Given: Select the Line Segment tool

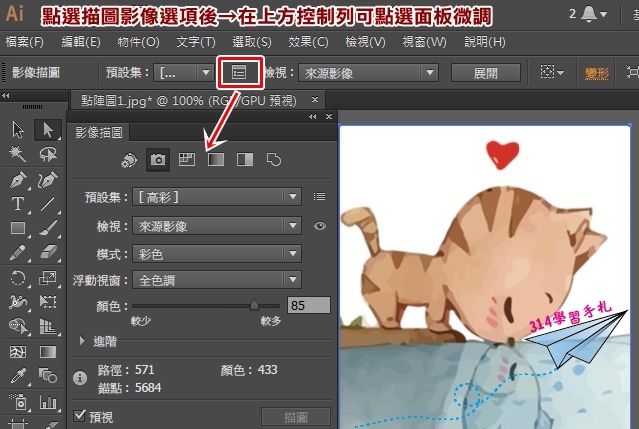Looking at the screenshot, I should tap(48, 203).
